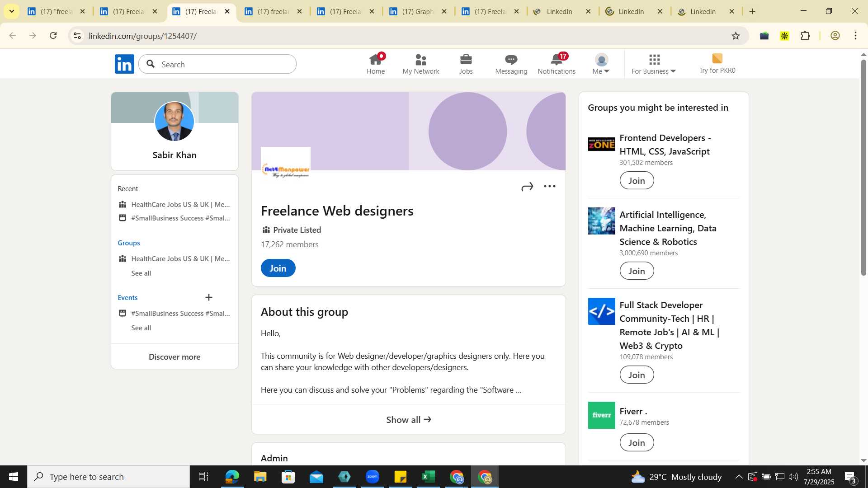
Task: Click the LinkedIn Search field
Action: point(217,64)
